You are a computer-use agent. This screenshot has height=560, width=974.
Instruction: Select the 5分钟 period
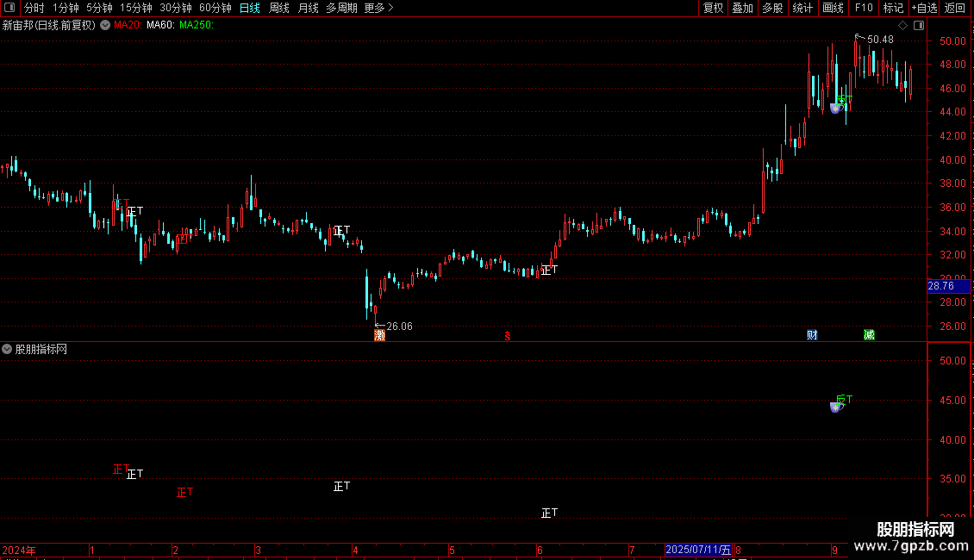[99, 8]
